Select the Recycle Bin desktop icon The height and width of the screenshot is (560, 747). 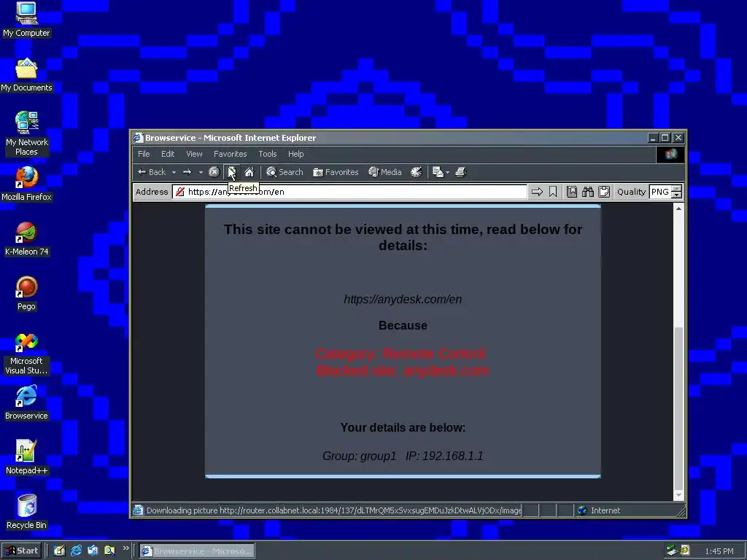[x=26, y=512]
